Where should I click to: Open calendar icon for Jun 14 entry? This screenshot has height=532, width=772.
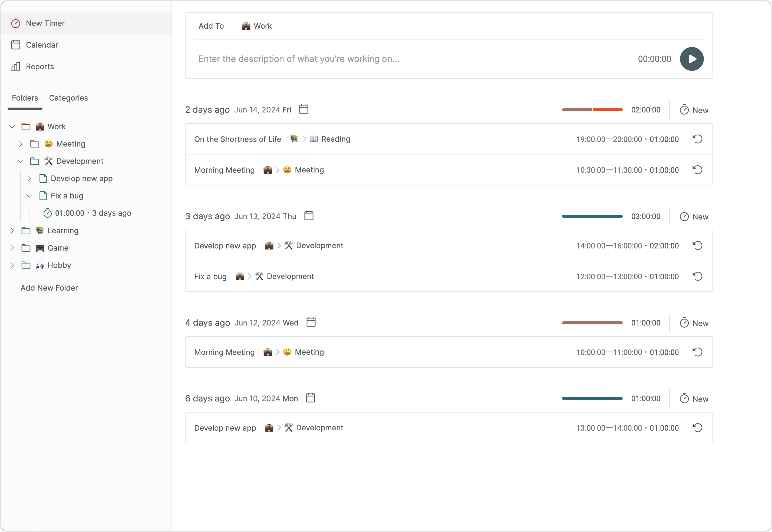[303, 109]
